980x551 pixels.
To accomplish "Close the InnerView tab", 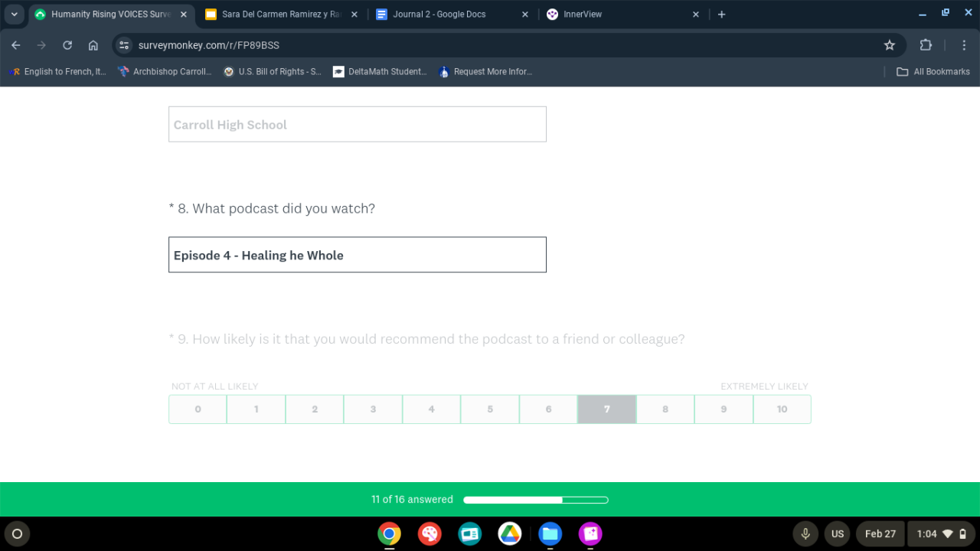I will (696, 15).
